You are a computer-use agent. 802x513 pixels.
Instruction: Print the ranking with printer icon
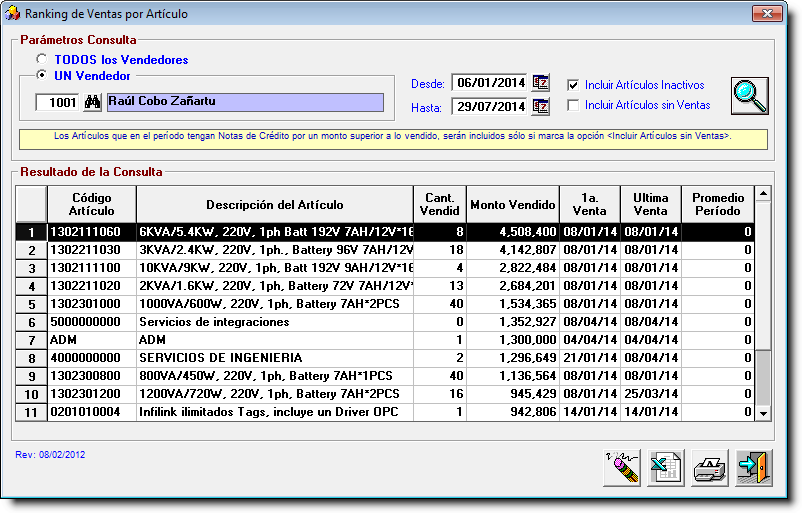click(x=710, y=467)
